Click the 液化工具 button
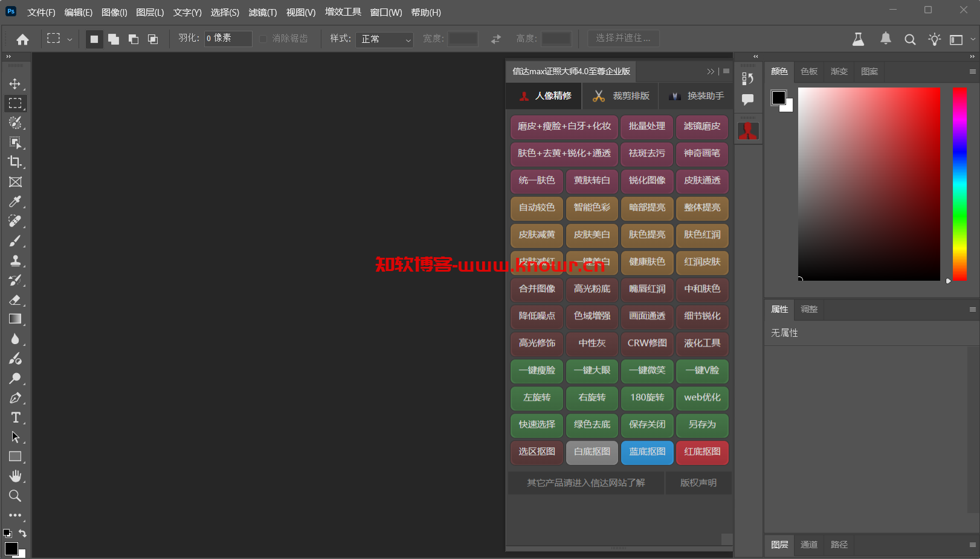 (x=702, y=343)
